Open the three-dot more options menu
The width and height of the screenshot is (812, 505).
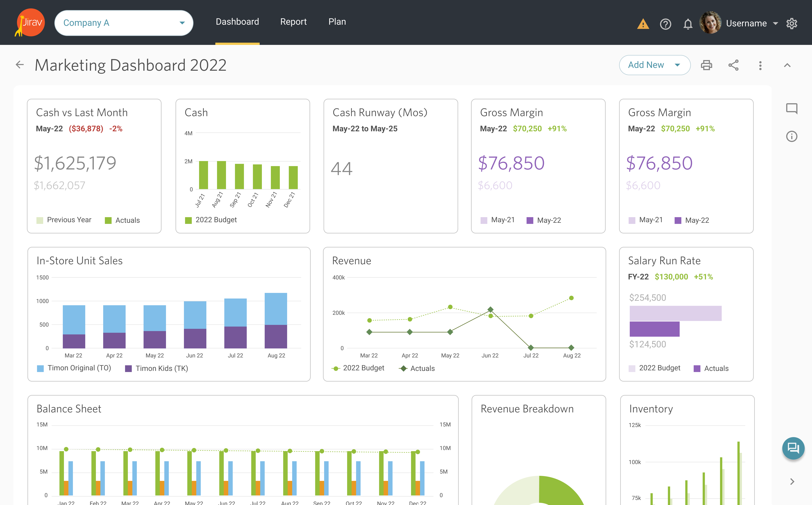tap(760, 65)
